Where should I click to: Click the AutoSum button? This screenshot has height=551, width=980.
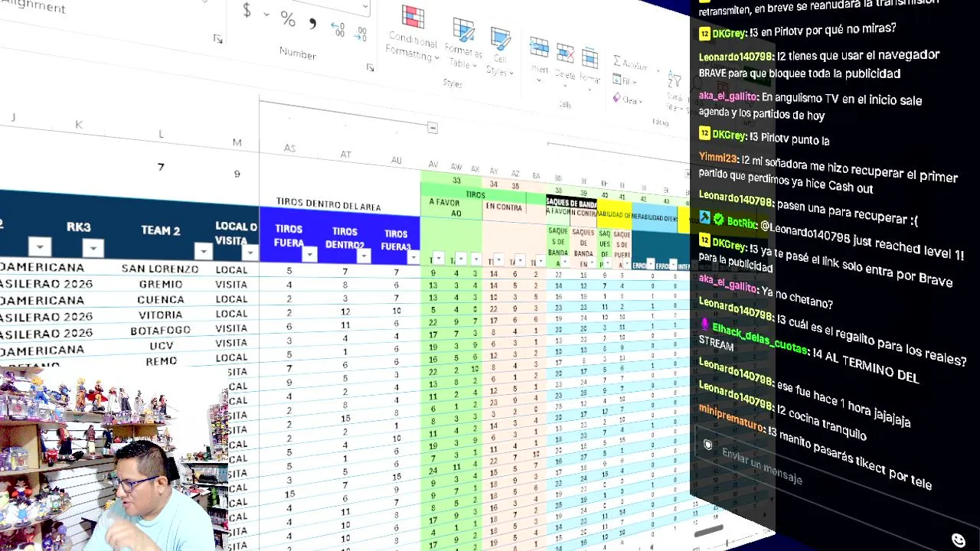[632, 63]
